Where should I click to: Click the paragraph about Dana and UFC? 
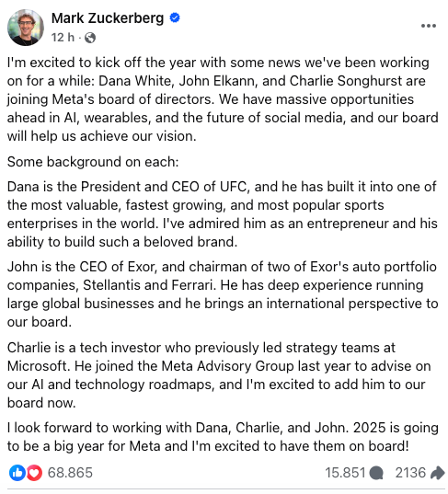click(x=223, y=214)
